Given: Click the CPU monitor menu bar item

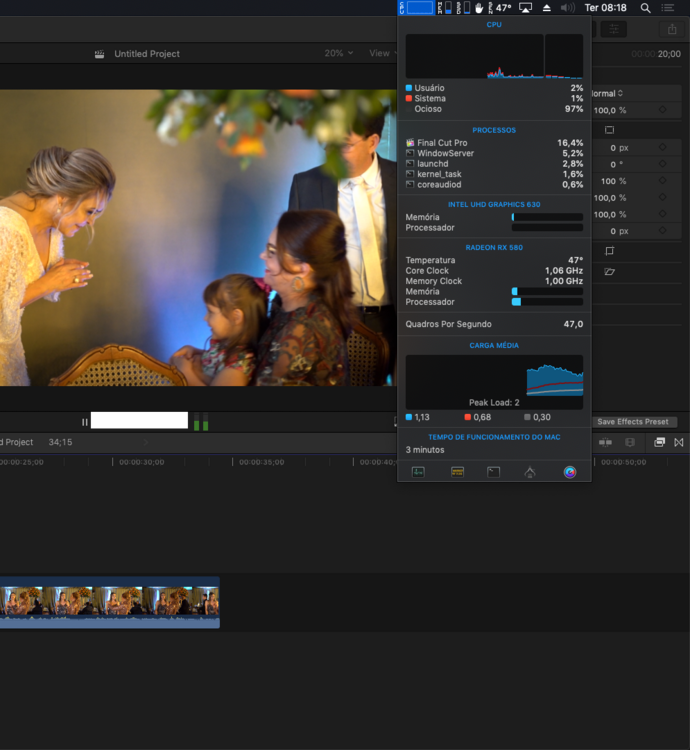Looking at the screenshot, I should coord(416,8).
